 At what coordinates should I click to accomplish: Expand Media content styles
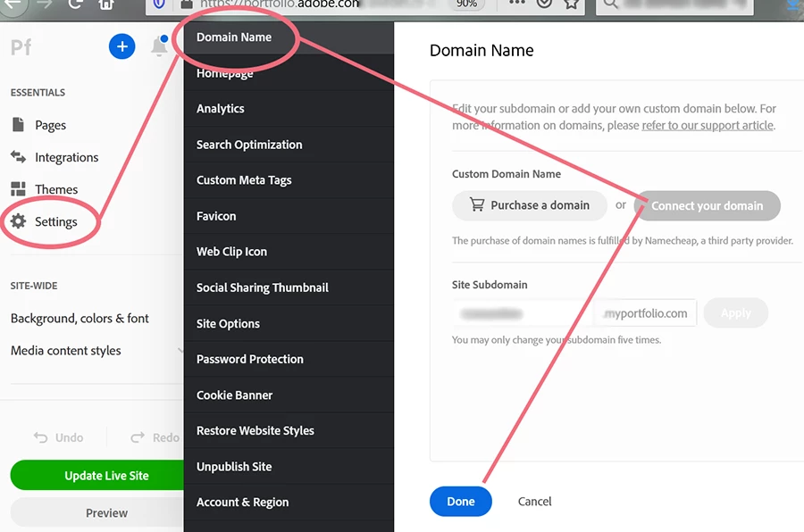coord(65,351)
